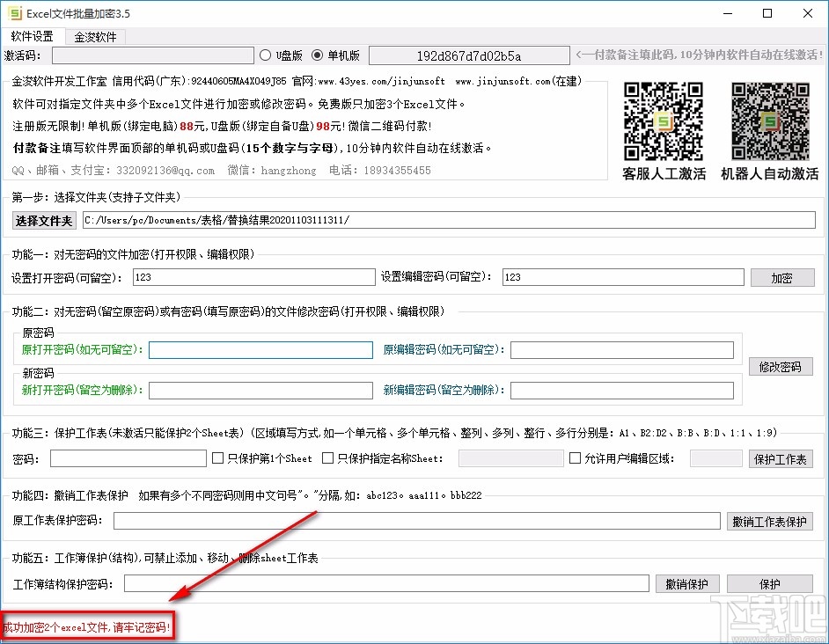Screen dimensions: 829x644
Task: Click the 保护工作表 button
Action: (781, 457)
